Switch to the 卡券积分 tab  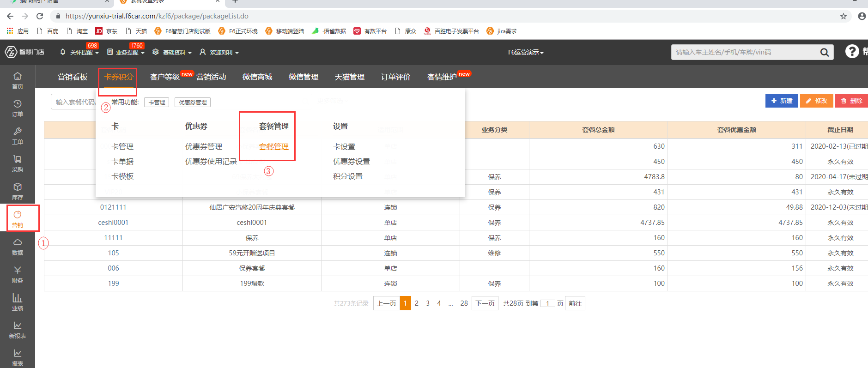(x=119, y=77)
